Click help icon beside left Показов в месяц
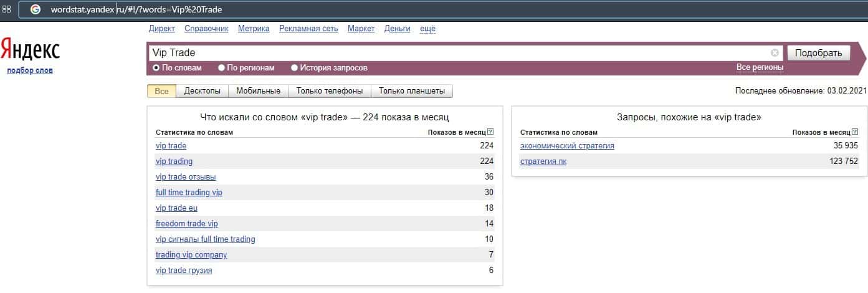The width and height of the screenshot is (868, 293). pyautogui.click(x=490, y=132)
